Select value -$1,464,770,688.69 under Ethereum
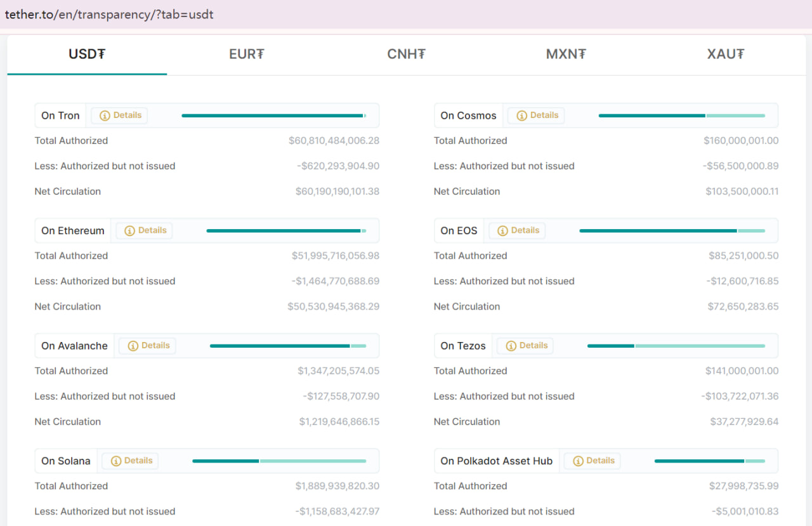Viewport: 812px width, 526px height. point(336,281)
